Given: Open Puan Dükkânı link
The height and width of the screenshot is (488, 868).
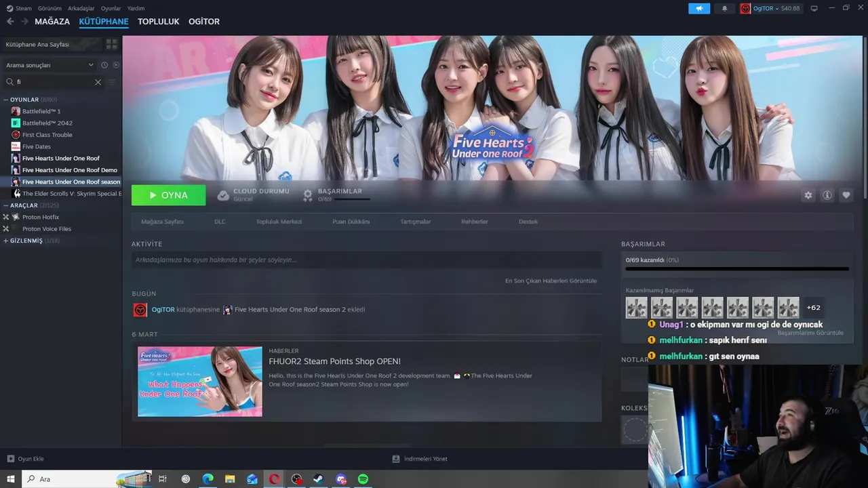Looking at the screenshot, I should [351, 222].
